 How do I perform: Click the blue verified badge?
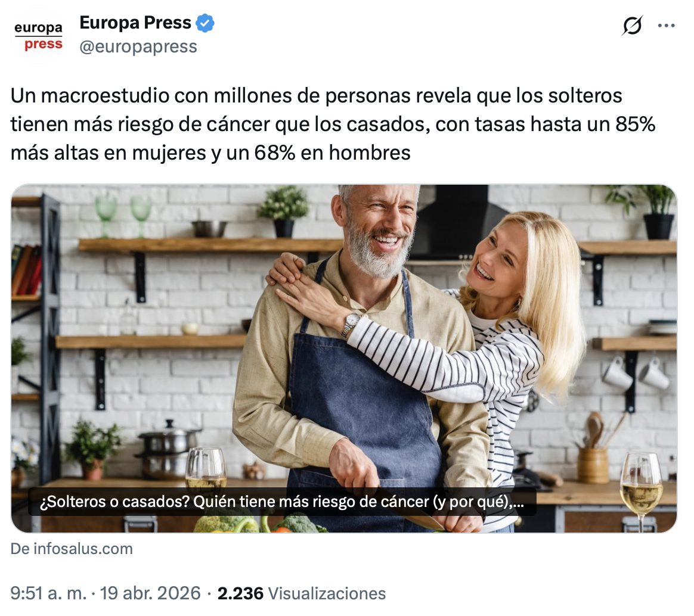pos(205,23)
